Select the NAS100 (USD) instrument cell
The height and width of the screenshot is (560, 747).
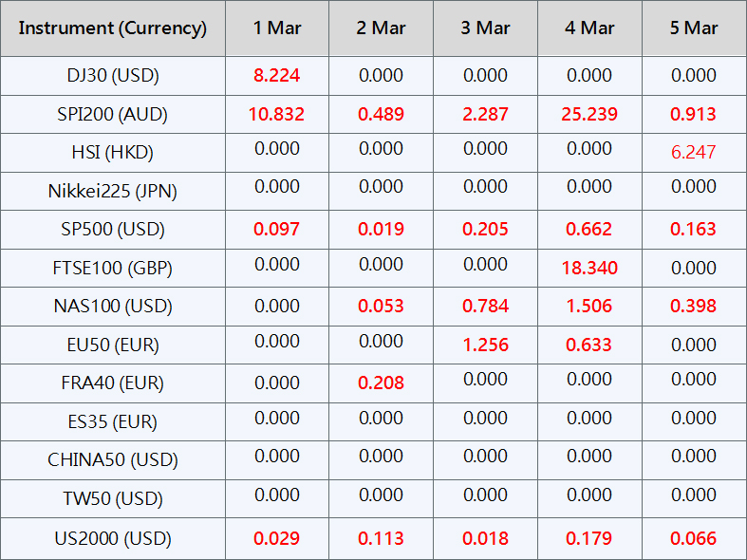click(113, 306)
